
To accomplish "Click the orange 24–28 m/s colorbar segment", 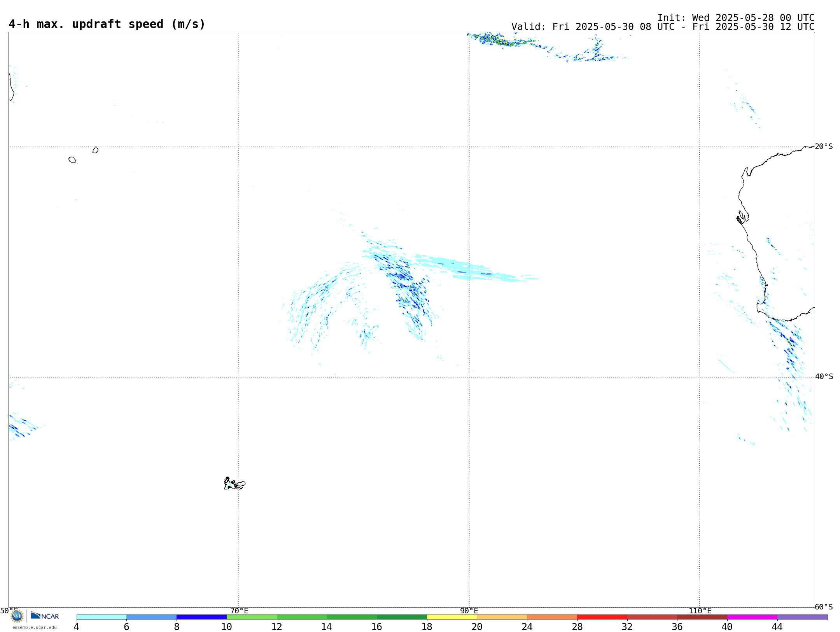I will [x=552, y=617].
